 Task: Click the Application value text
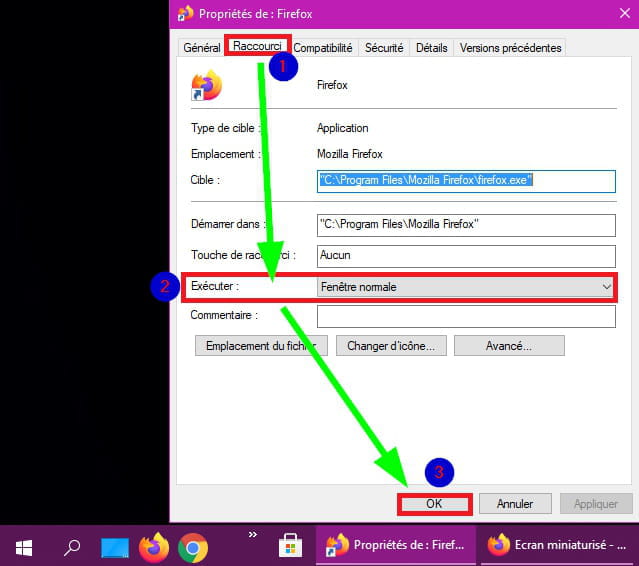tap(342, 128)
